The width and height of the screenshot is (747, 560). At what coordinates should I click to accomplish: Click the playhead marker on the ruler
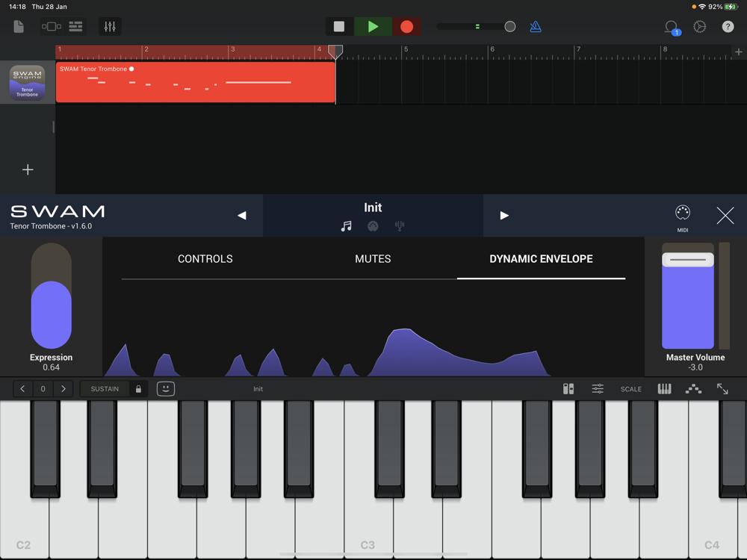point(335,52)
